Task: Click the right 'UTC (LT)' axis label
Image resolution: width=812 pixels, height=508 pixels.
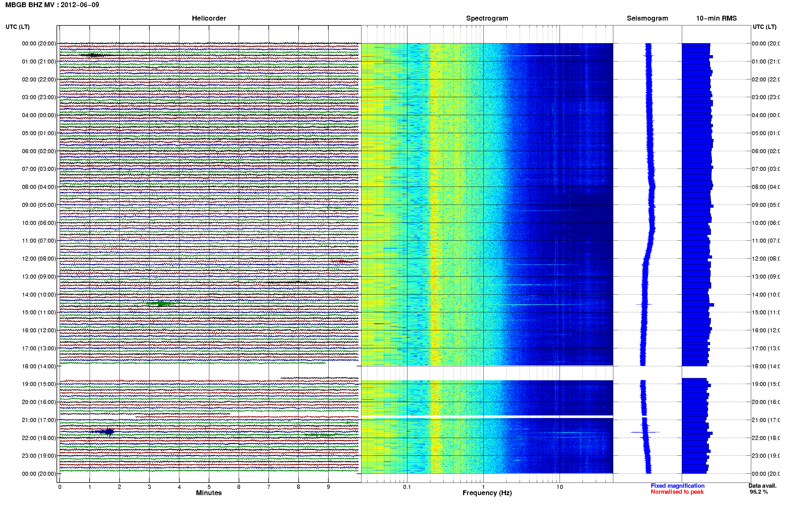Action: tap(764, 27)
